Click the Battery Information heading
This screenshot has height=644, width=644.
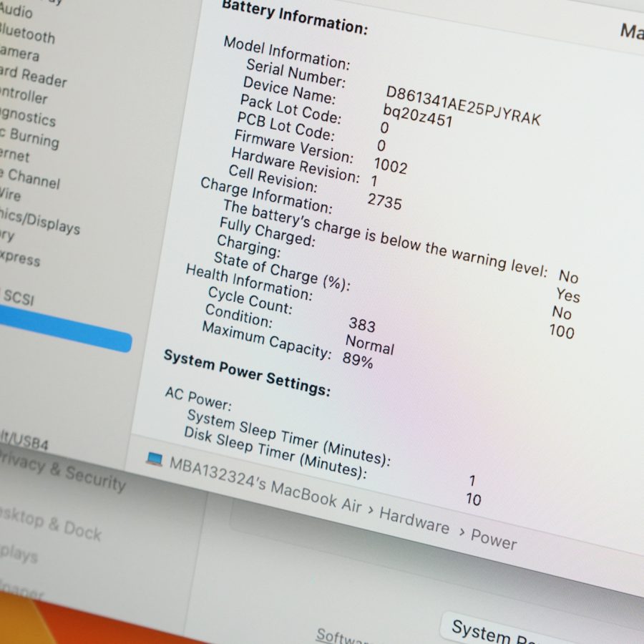[295, 18]
